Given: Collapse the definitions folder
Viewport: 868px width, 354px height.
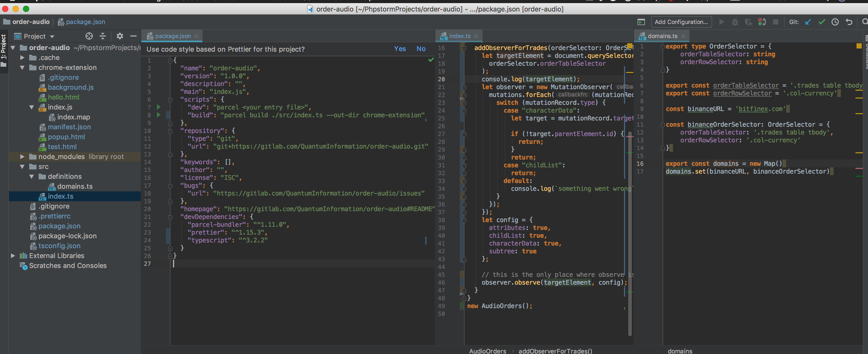Looking at the screenshot, I should pyautogui.click(x=32, y=176).
